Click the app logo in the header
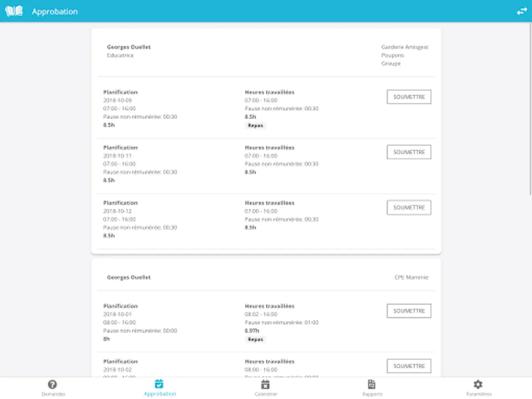 [x=14, y=12]
